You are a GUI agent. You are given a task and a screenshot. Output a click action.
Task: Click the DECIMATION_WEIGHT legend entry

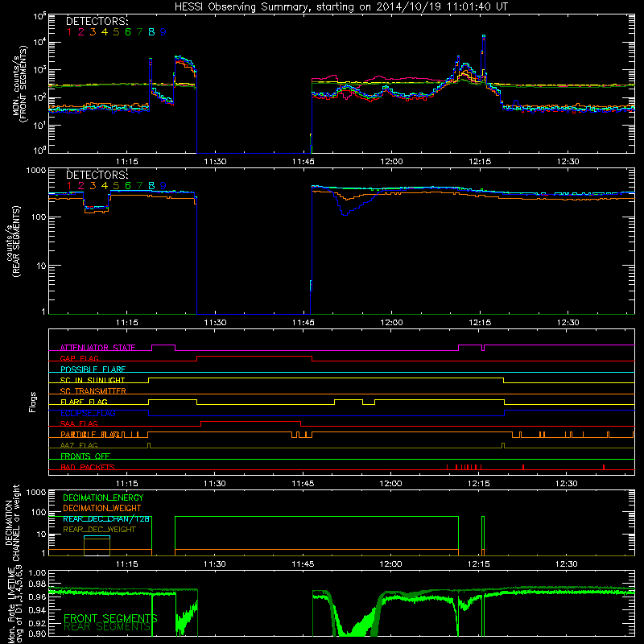[x=102, y=508]
